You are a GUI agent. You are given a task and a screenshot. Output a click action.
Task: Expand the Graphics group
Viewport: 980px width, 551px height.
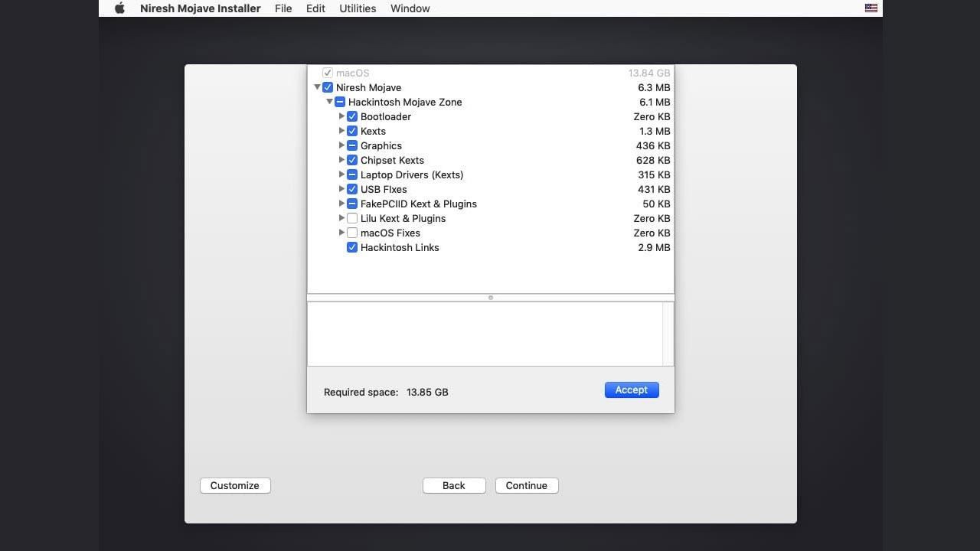click(341, 145)
